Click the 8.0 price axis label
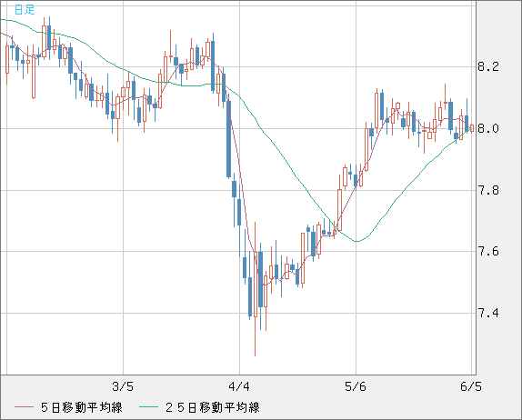Viewport: 522px width, 420px height. pyautogui.click(x=488, y=128)
